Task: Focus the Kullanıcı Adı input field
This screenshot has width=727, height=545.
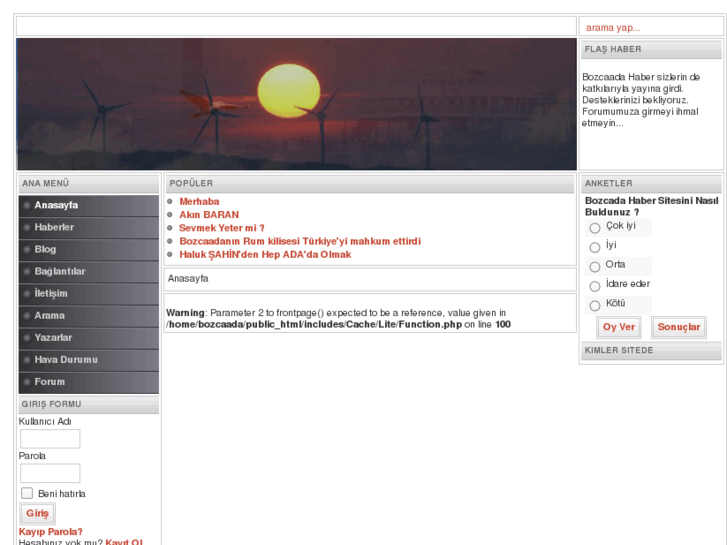Action: [50, 439]
